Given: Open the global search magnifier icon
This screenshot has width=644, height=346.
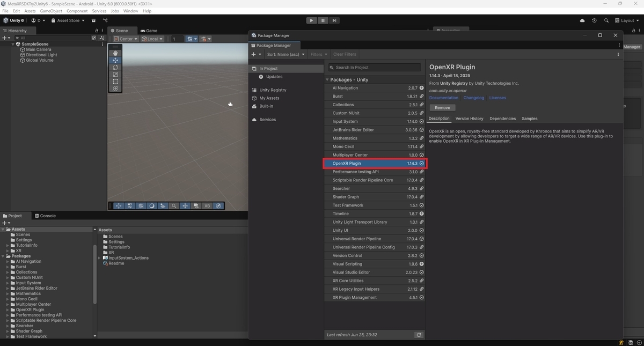Looking at the screenshot, I should 606,20.
